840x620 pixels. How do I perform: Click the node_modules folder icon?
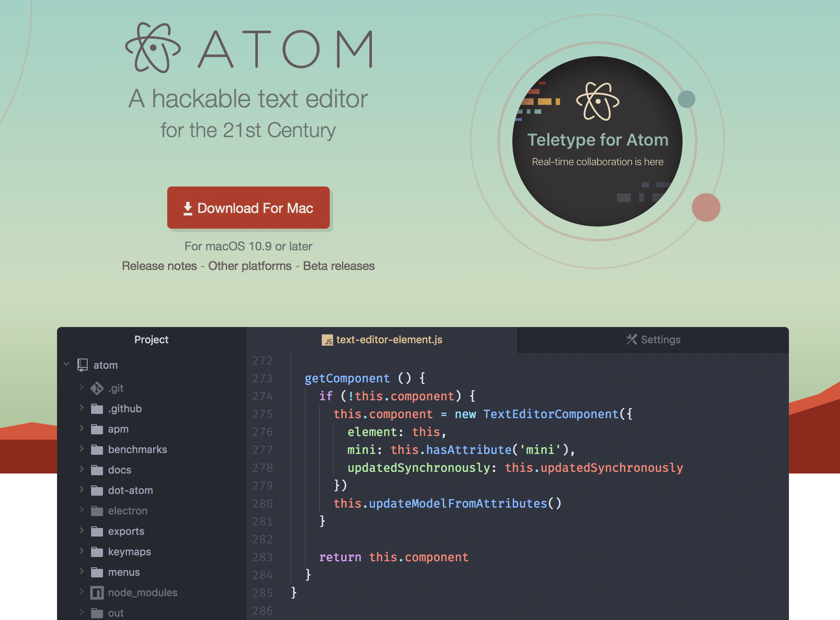(x=96, y=594)
